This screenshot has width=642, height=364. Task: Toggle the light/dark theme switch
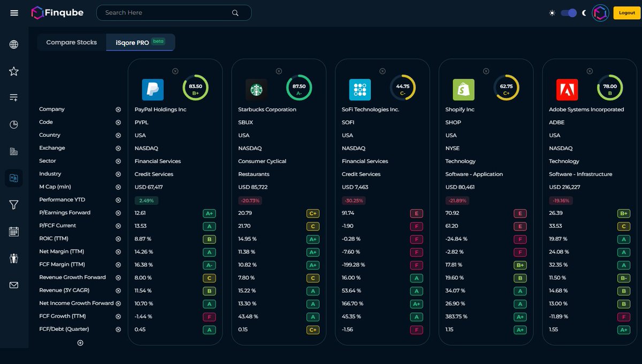pos(569,13)
